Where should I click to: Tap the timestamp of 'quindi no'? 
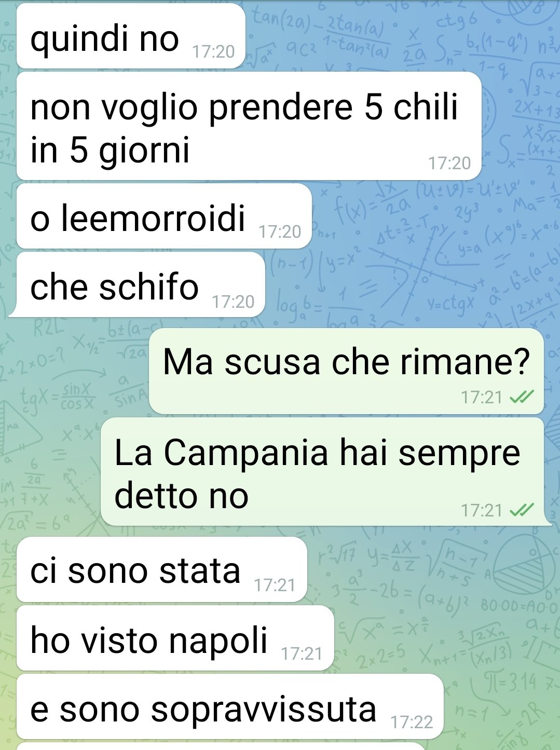tap(213, 51)
